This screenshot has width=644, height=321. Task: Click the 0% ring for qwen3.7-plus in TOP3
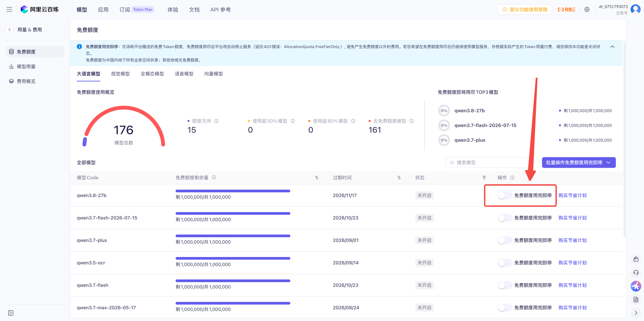[x=444, y=140]
